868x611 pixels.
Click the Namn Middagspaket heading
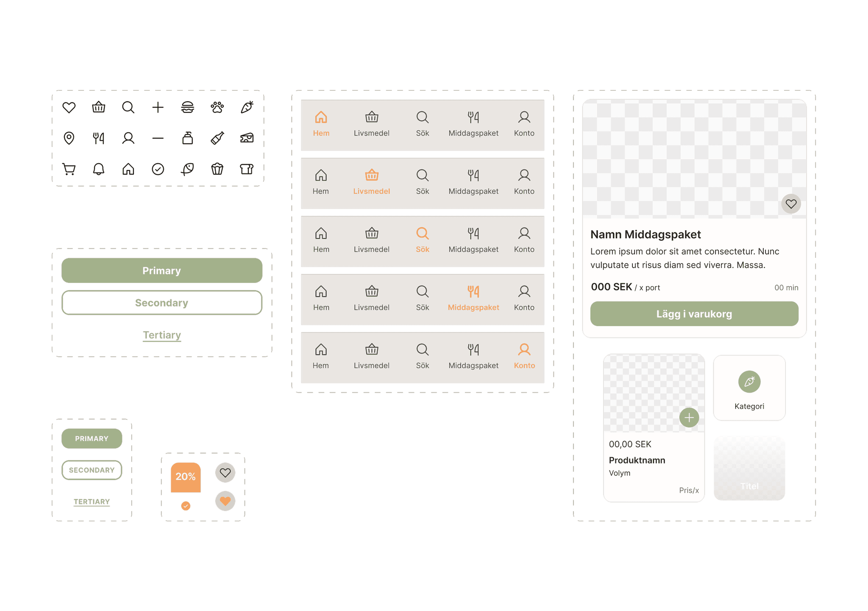click(x=645, y=234)
